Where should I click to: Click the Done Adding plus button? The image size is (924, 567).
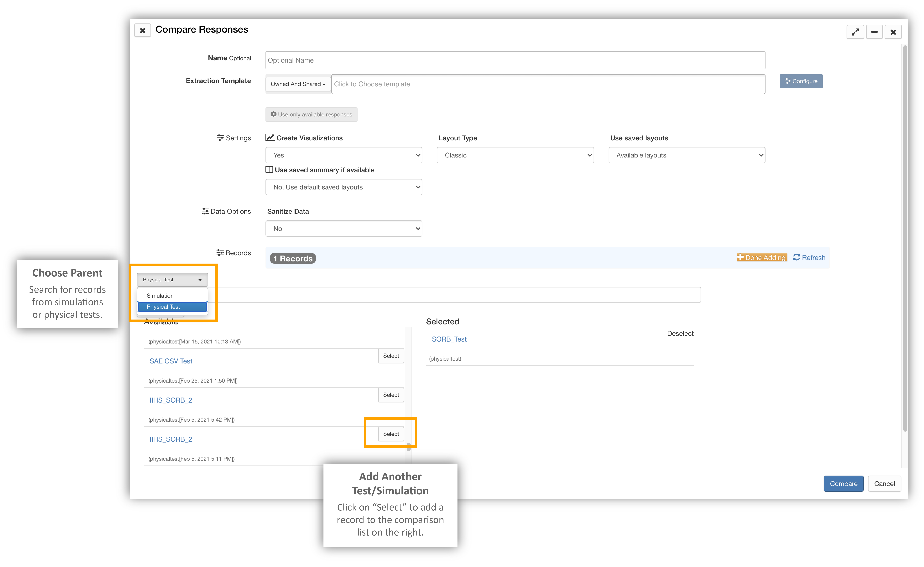click(762, 258)
